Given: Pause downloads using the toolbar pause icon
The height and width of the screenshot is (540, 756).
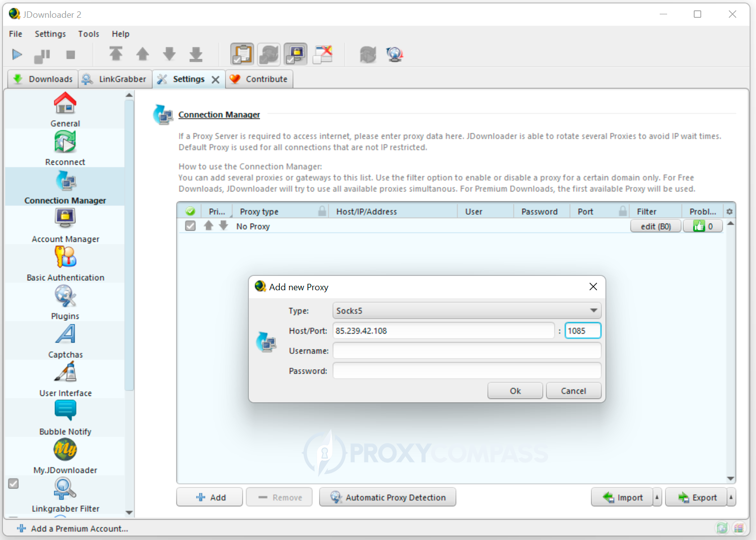Looking at the screenshot, I should tap(42, 55).
